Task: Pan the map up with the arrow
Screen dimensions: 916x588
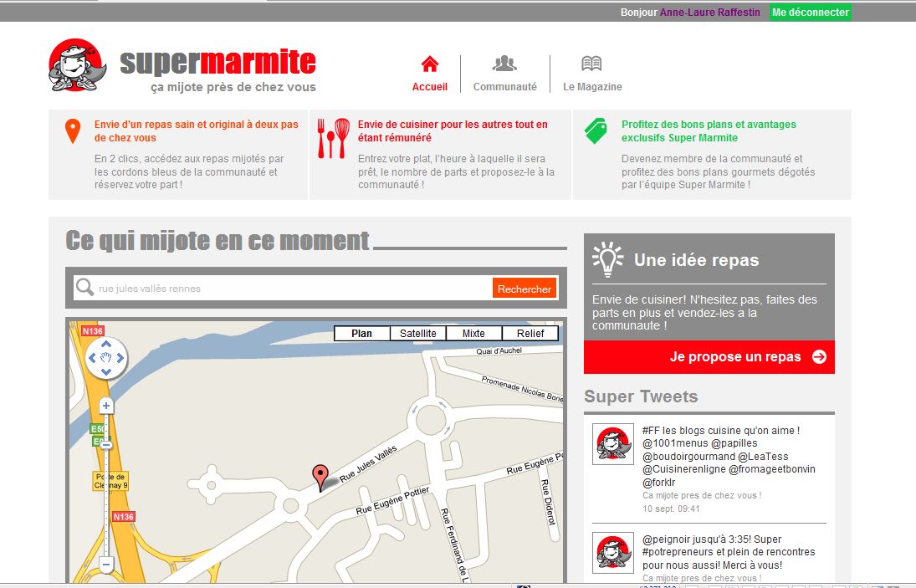Action: (105, 345)
